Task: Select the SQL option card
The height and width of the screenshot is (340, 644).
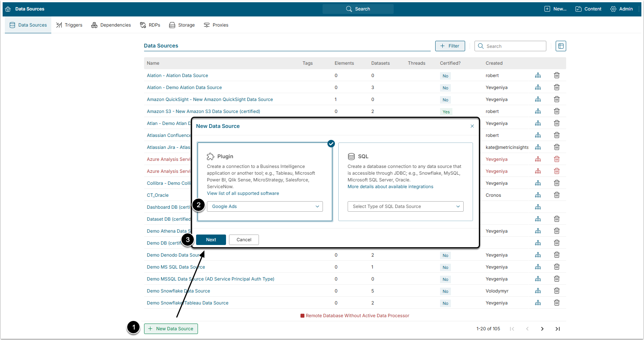Action: pyautogui.click(x=405, y=182)
